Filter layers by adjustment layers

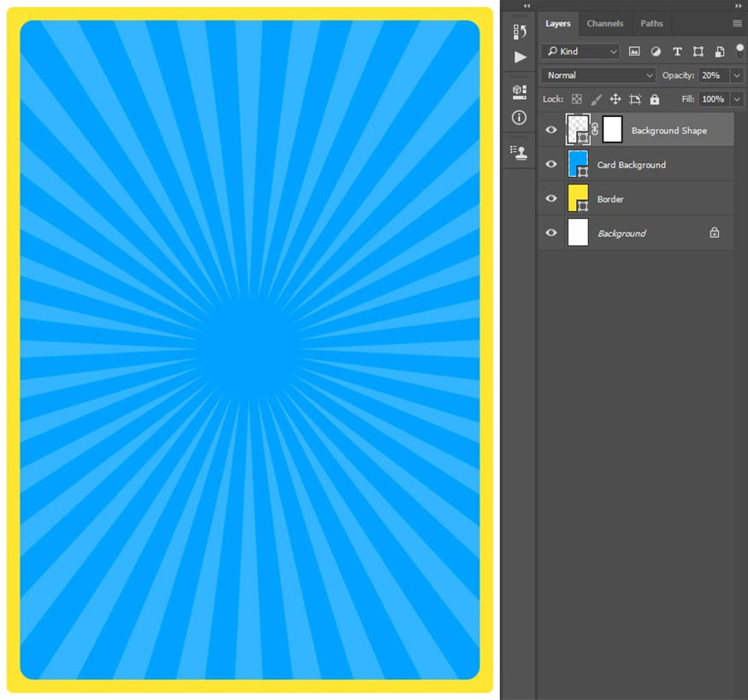coord(656,51)
